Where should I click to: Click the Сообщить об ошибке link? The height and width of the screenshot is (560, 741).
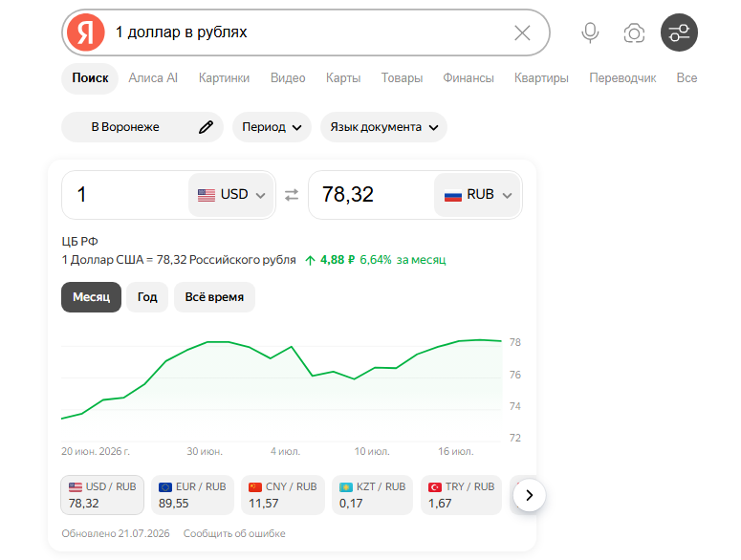[x=234, y=533]
